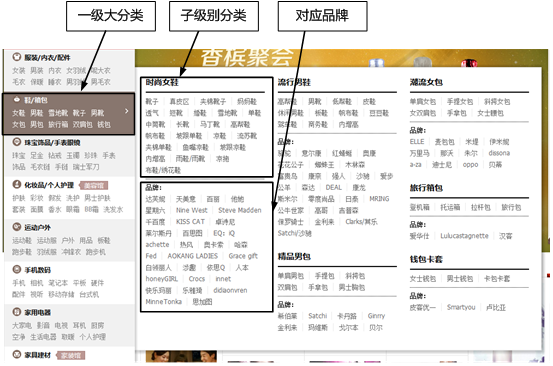Open the 流行男鞋 section heading
Viewport: 553px width, 366px height.
294,83
